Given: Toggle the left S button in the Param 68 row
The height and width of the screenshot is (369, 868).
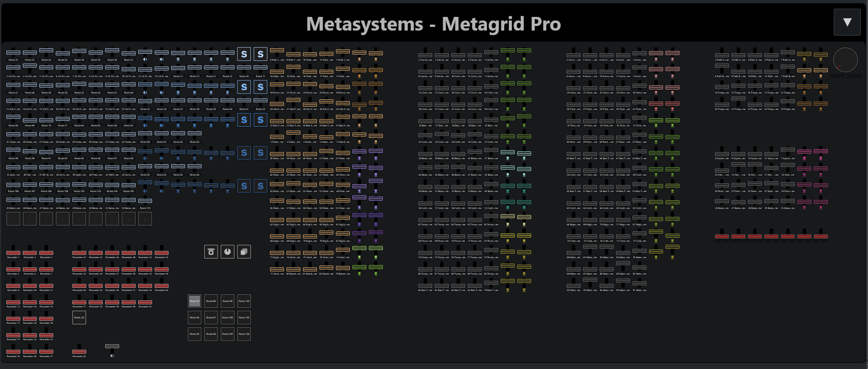Looking at the screenshot, I should (244, 120).
